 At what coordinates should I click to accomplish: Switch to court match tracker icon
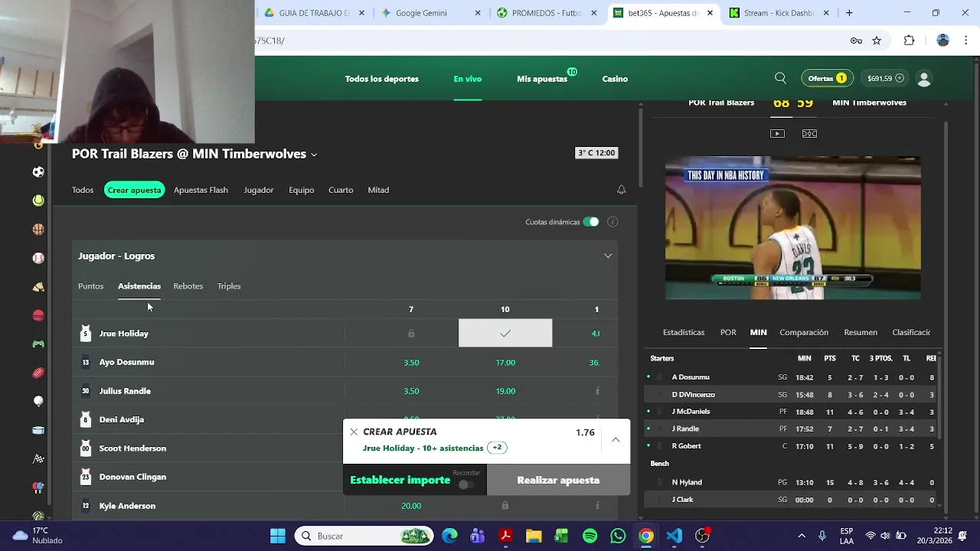coord(809,133)
